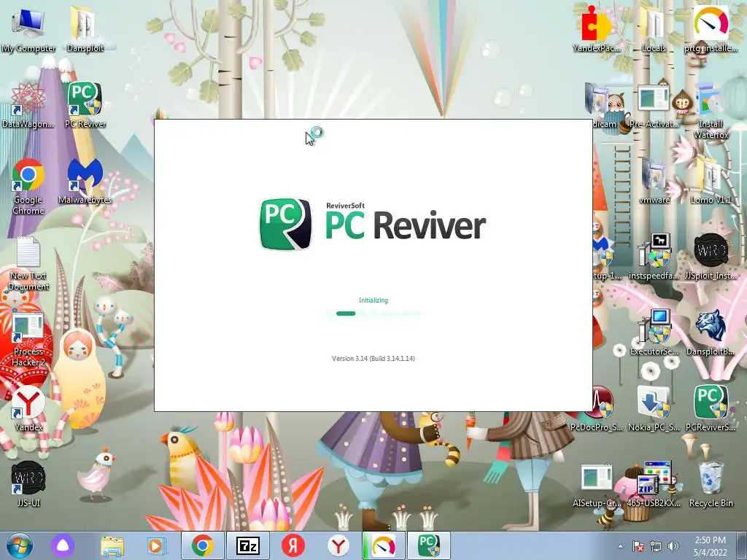Viewport: 747px width, 560px height.
Task: Launch DataWagon desktop shortcut
Action: 28,106
